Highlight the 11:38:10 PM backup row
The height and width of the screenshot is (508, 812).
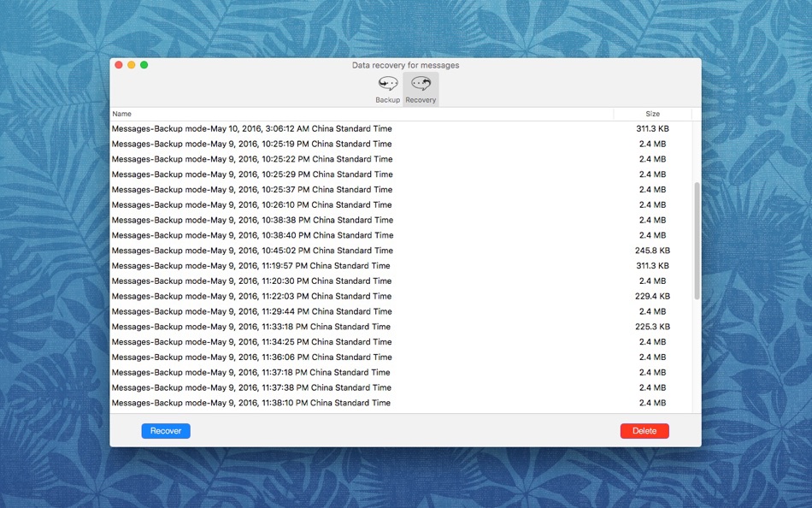[x=402, y=403]
